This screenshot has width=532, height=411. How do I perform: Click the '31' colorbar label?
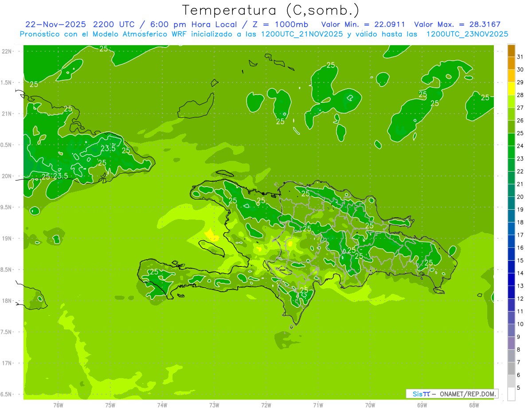520,57
